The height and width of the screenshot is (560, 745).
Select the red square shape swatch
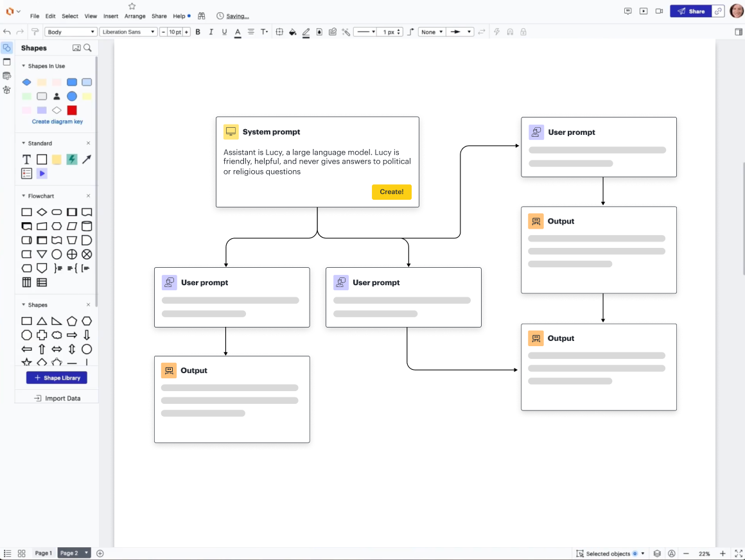(72, 110)
